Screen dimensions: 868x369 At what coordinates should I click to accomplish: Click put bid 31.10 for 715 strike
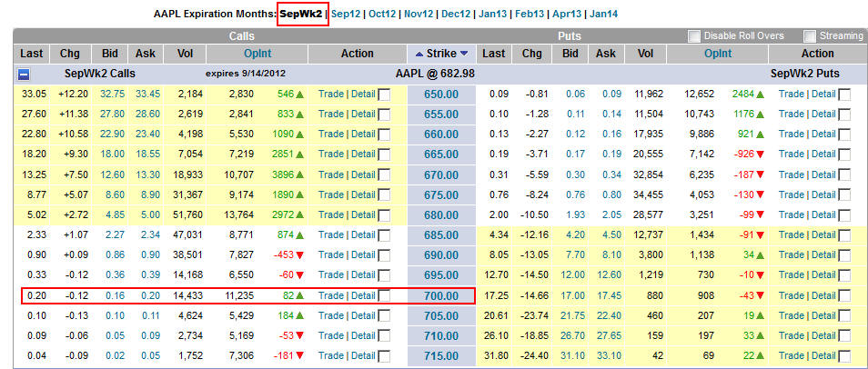(x=573, y=355)
